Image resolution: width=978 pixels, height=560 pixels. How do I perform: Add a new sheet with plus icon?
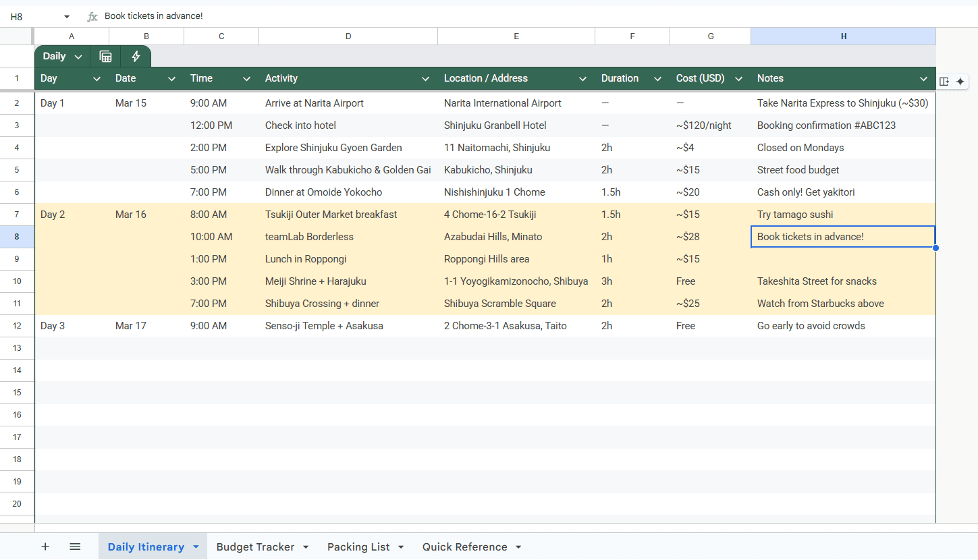[45, 547]
